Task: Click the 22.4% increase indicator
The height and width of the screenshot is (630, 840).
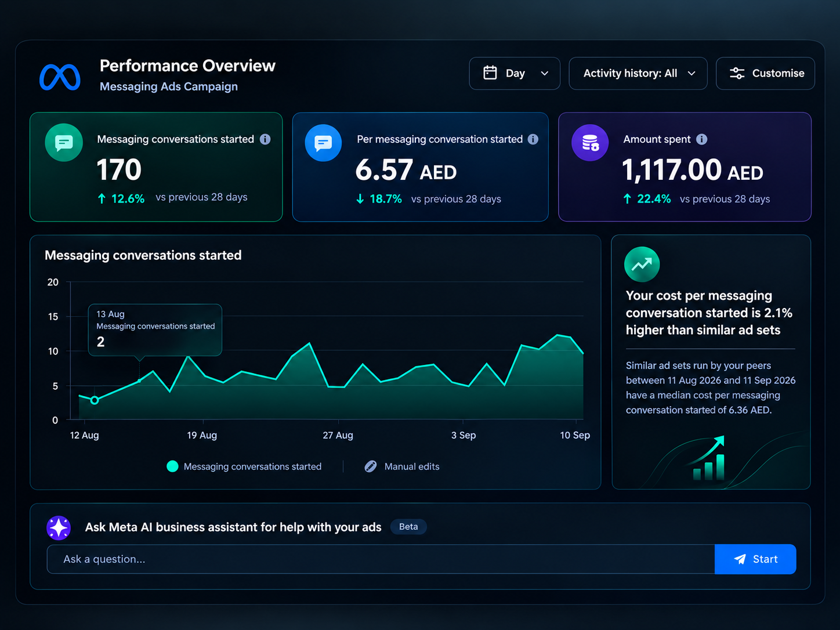Action: click(647, 199)
